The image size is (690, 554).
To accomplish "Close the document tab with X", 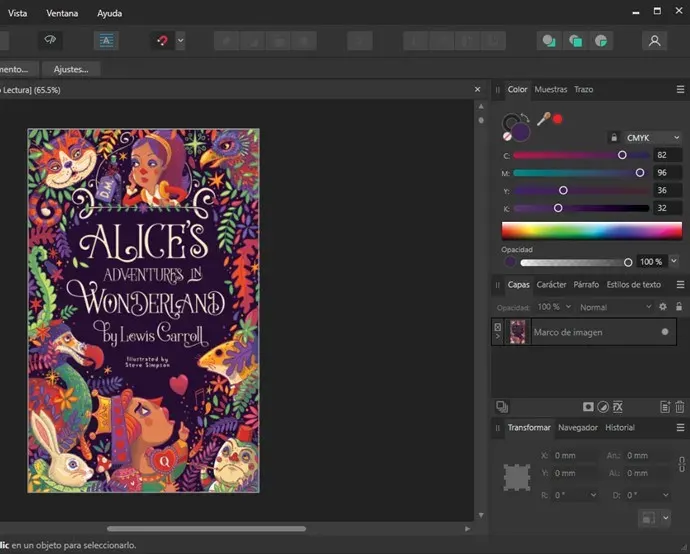I will click(x=477, y=89).
